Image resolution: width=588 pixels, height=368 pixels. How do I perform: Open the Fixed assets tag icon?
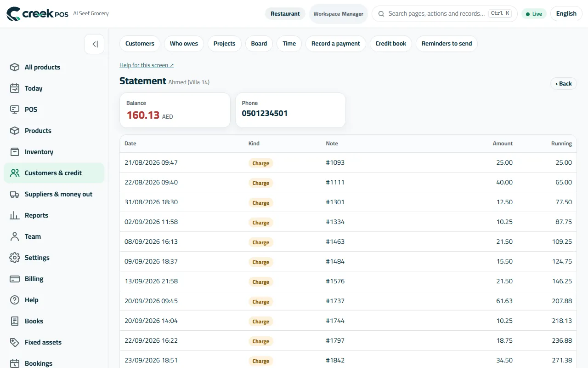pos(15,342)
